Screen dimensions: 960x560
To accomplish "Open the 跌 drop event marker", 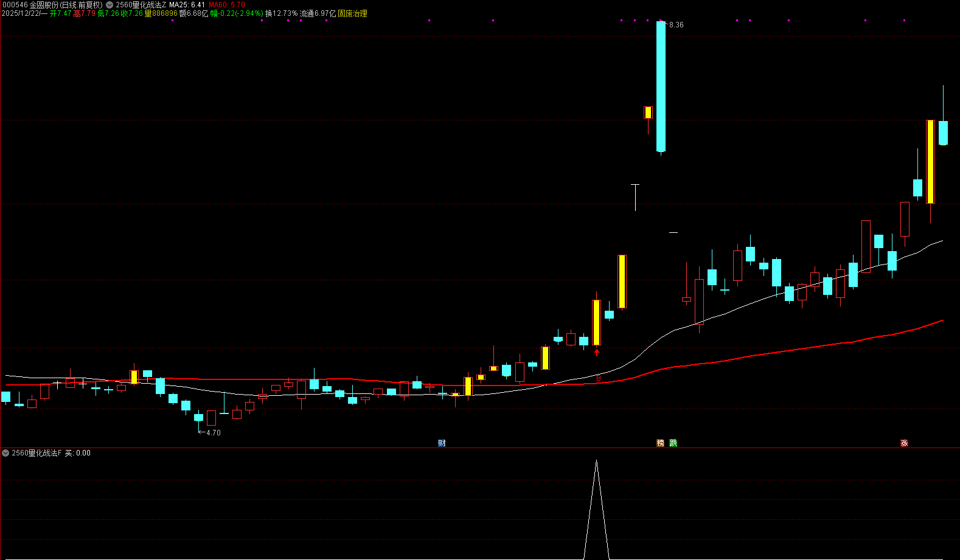I will tap(673, 443).
